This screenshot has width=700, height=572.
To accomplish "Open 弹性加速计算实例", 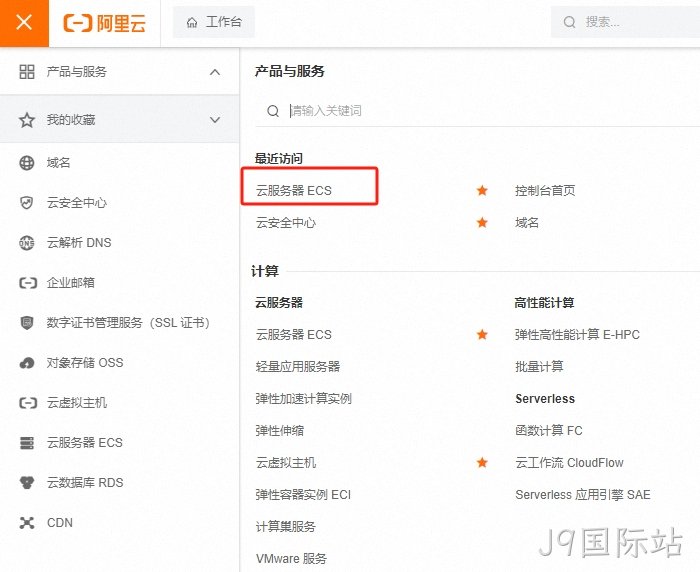I will 304,398.
